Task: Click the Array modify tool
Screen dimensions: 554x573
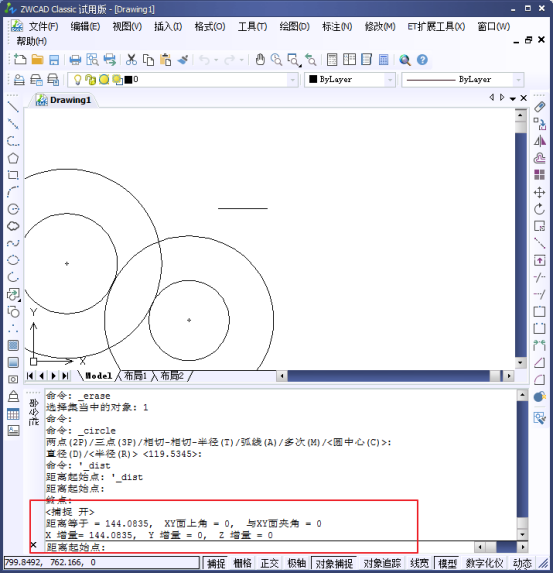Action: [x=539, y=175]
